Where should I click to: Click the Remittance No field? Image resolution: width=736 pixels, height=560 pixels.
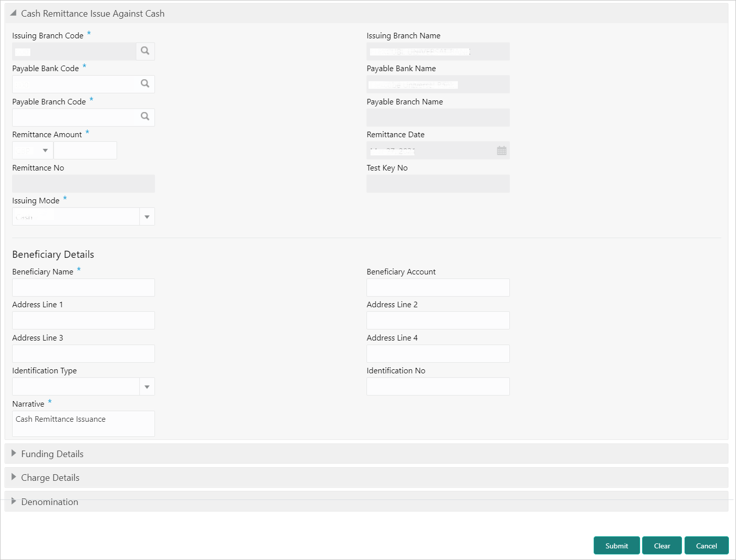[83, 184]
